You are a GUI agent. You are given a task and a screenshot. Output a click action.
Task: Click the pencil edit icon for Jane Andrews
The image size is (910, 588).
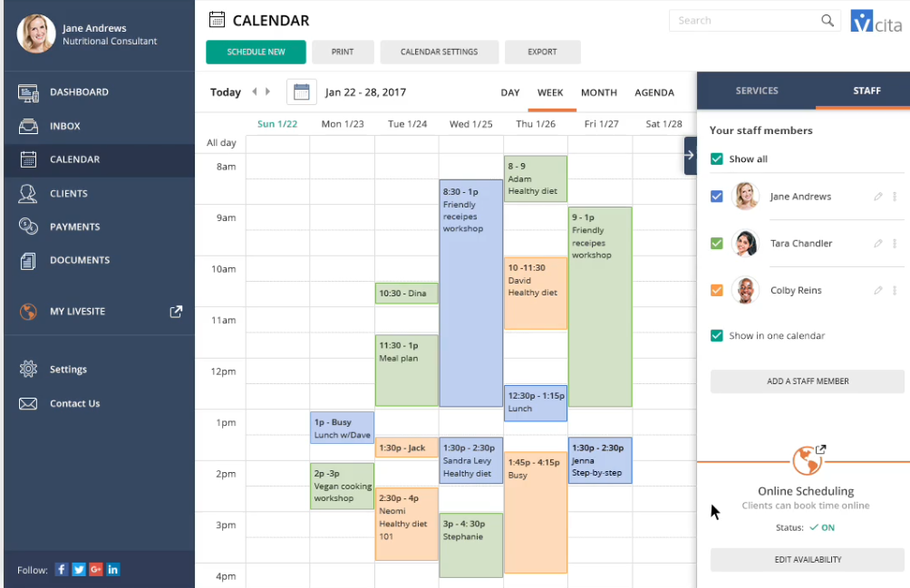pos(878,197)
